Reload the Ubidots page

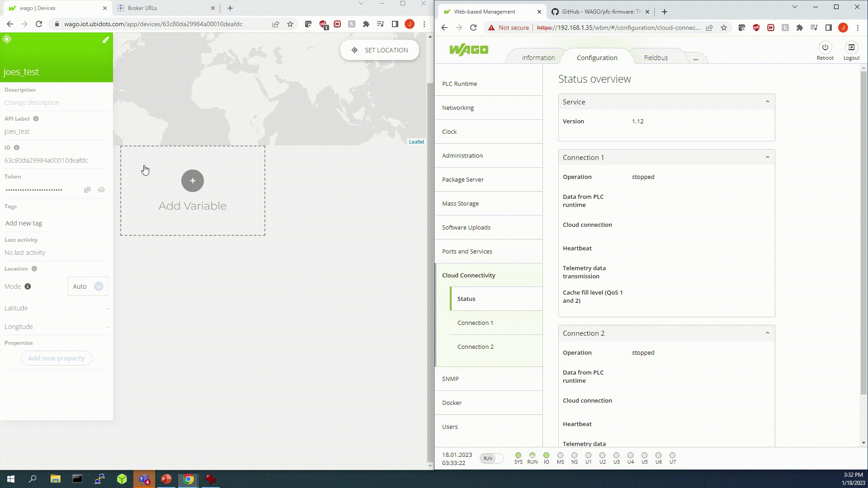click(39, 24)
